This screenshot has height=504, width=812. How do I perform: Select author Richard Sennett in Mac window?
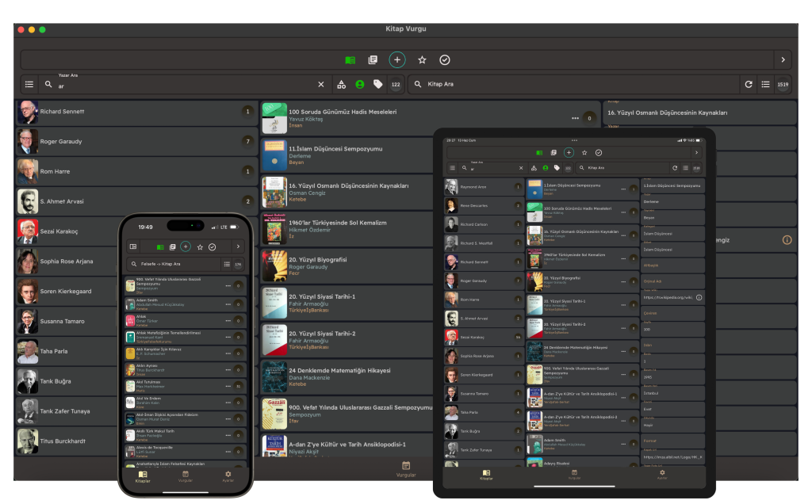click(136, 112)
